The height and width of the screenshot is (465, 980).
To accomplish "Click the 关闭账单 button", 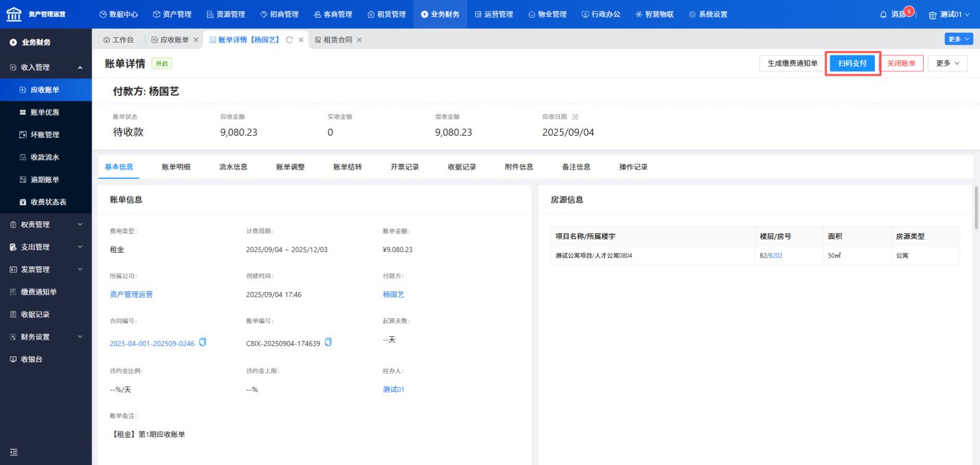I will tap(902, 63).
